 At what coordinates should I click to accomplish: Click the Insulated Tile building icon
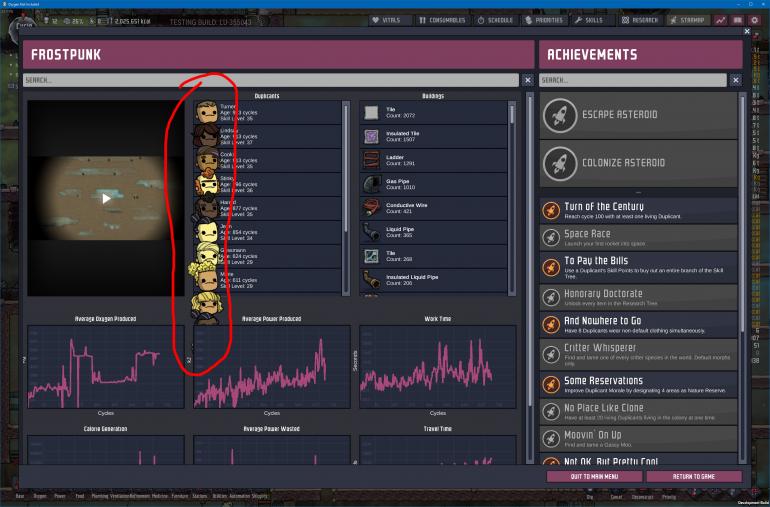[x=371, y=136]
